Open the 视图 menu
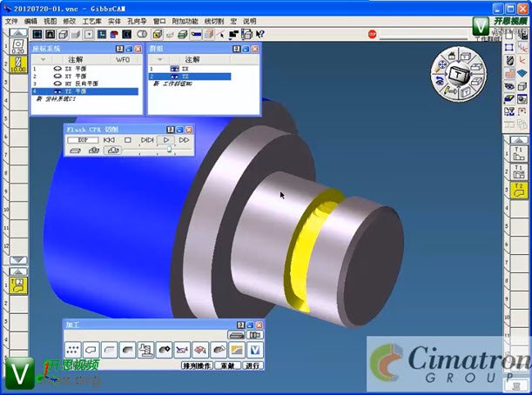532x395 pixels. (x=50, y=22)
